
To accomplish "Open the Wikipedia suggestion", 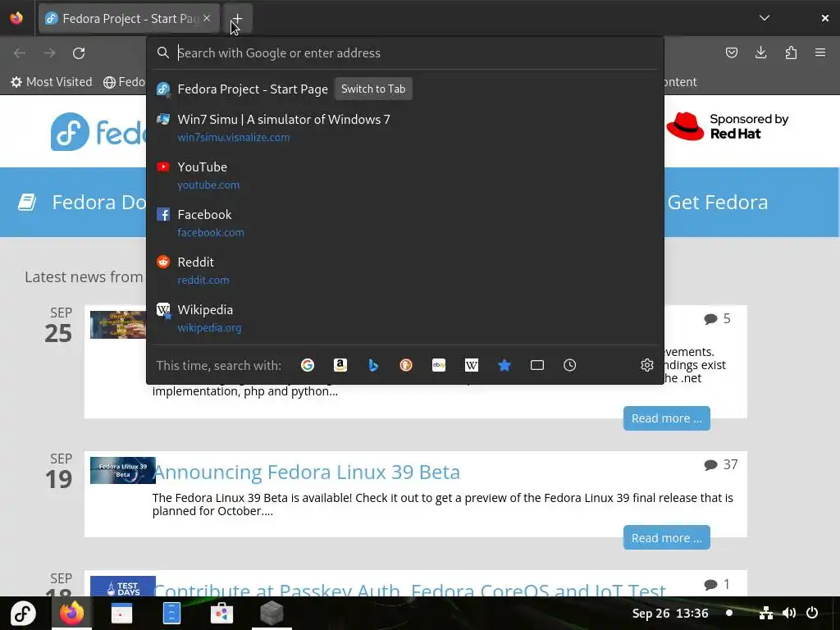I will coord(404,318).
